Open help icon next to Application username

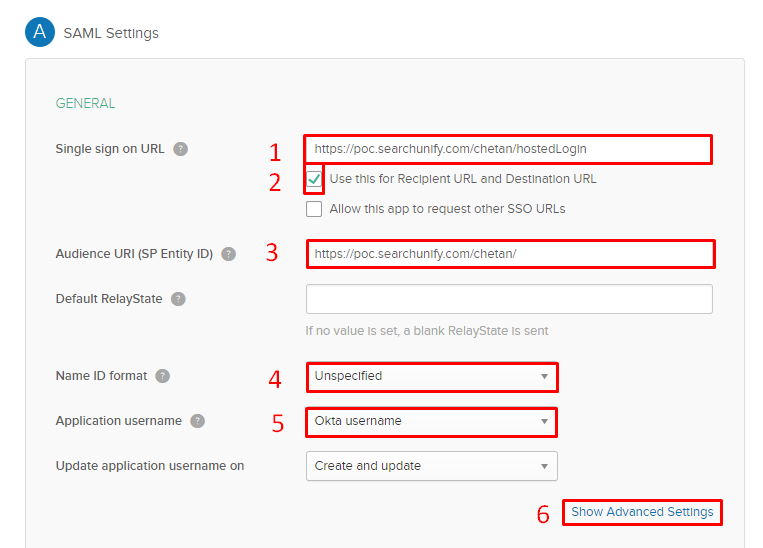198,421
